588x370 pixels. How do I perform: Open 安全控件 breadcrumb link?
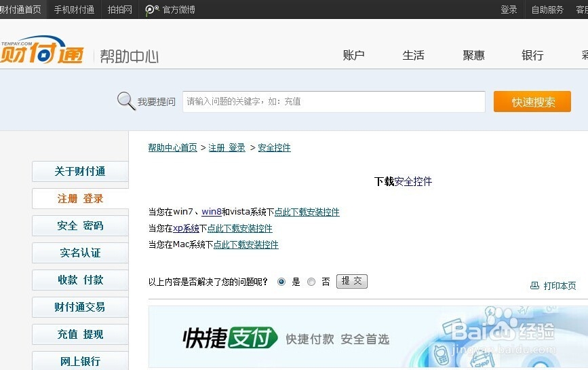point(274,147)
